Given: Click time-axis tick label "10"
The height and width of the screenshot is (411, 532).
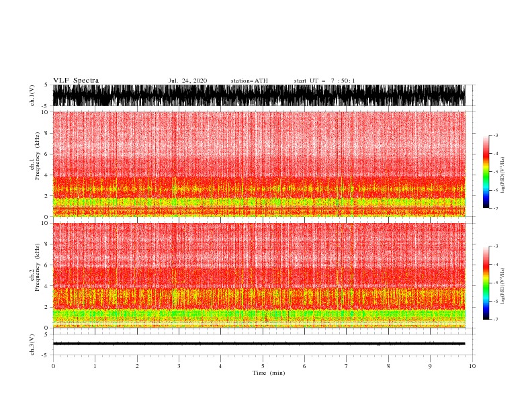Looking at the screenshot, I should (x=472, y=366).
